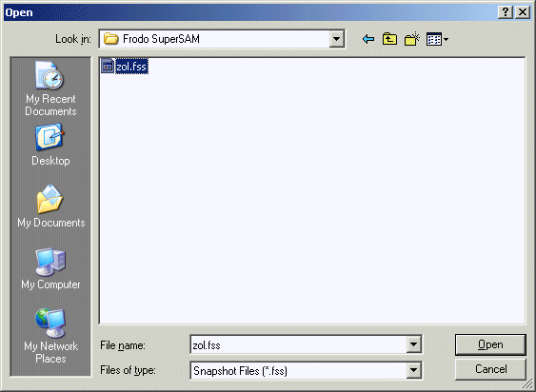The image size is (536, 392).
Task: Browse to My Computer
Action: pos(50,269)
